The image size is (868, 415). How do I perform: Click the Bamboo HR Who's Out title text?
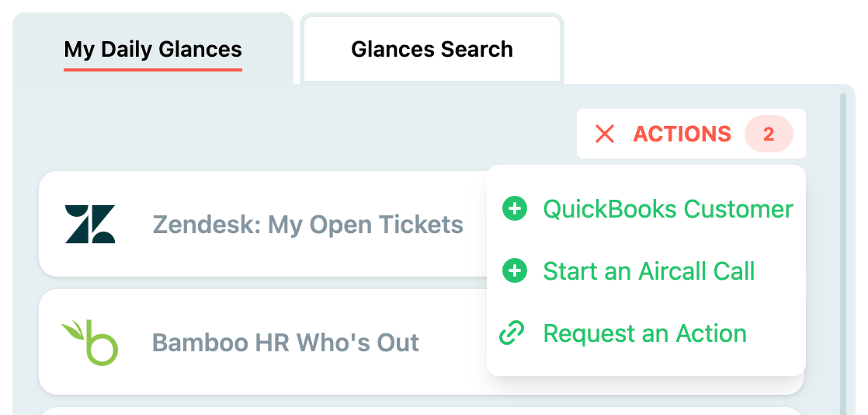(x=286, y=343)
